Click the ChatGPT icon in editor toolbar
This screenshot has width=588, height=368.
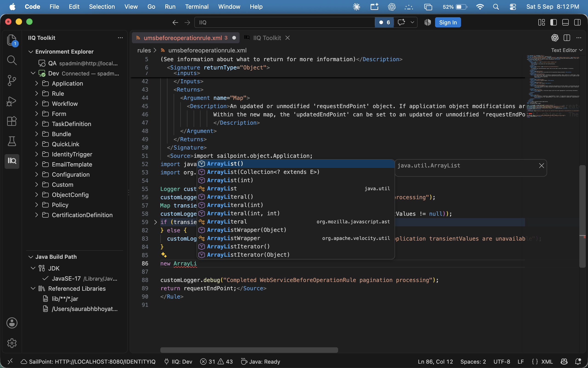click(555, 38)
